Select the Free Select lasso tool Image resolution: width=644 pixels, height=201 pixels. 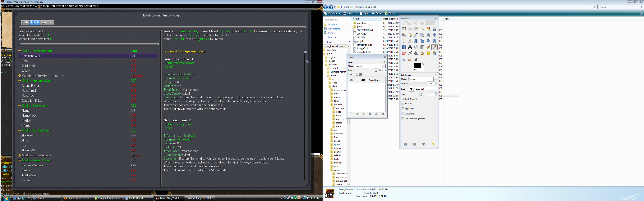(416, 29)
